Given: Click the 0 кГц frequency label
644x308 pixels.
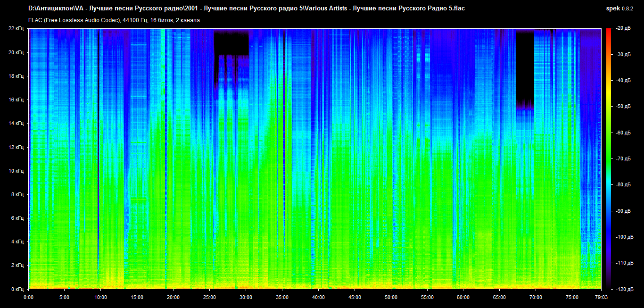Looking at the screenshot, I should pos(17,289).
